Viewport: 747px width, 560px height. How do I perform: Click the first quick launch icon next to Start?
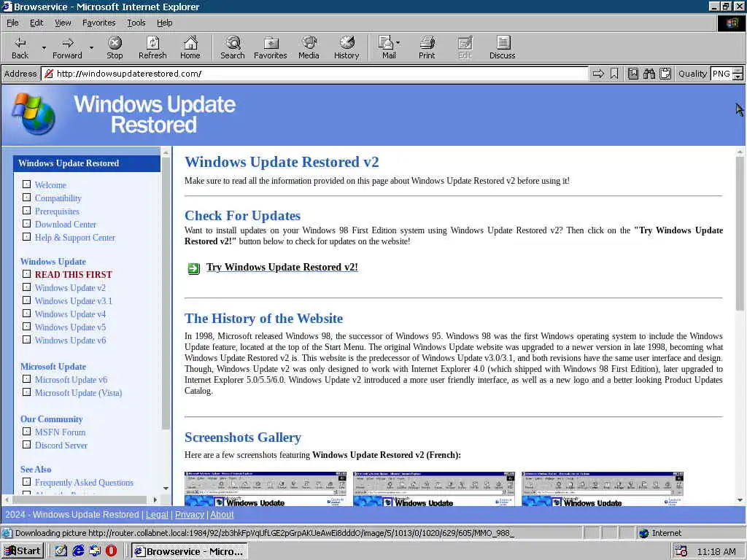tap(61, 551)
